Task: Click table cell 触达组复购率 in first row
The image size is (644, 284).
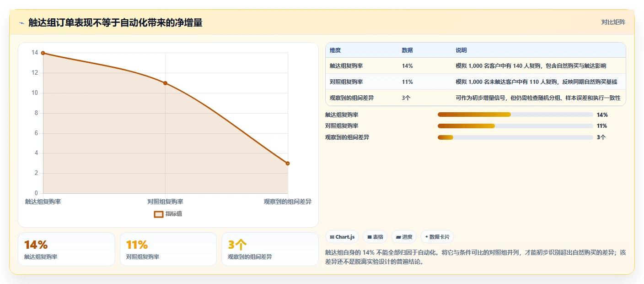Action: [346, 66]
